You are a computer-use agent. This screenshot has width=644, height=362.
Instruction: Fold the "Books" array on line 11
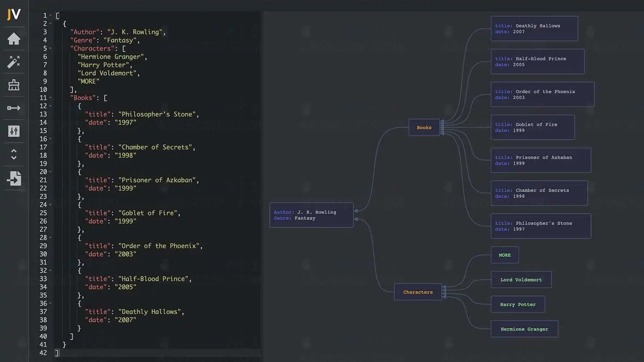tap(51, 98)
